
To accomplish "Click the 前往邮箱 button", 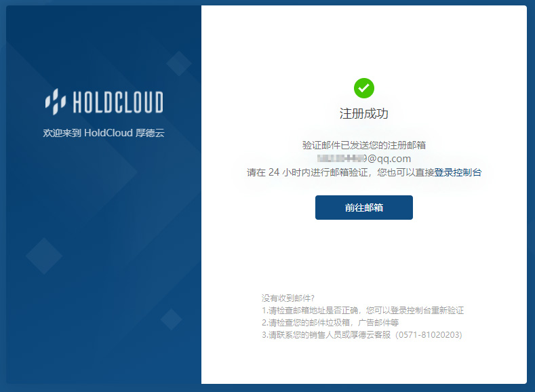I will (363, 208).
